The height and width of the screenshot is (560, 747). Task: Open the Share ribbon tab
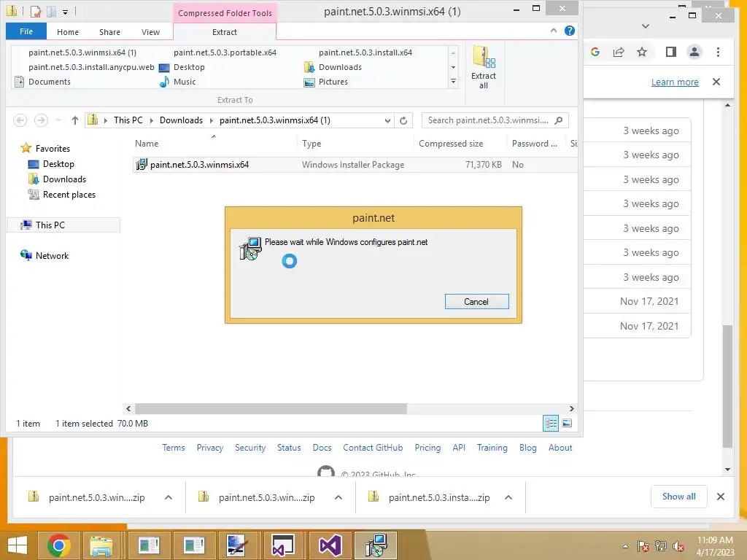(109, 32)
